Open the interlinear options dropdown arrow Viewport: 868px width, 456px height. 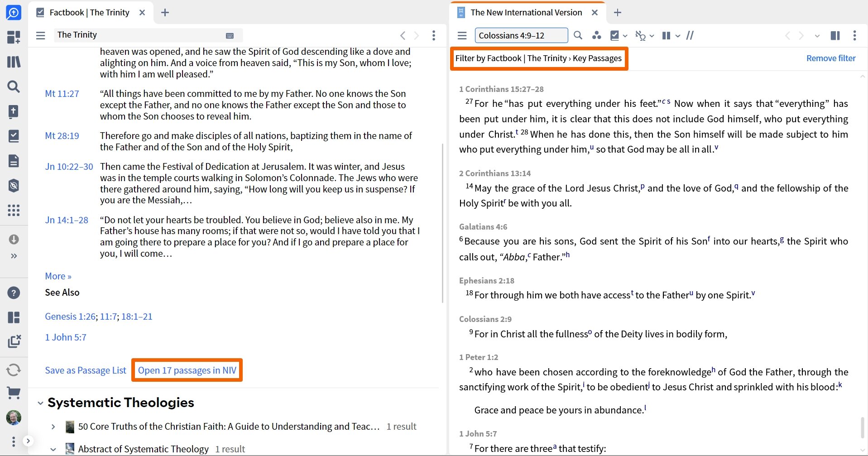click(652, 36)
